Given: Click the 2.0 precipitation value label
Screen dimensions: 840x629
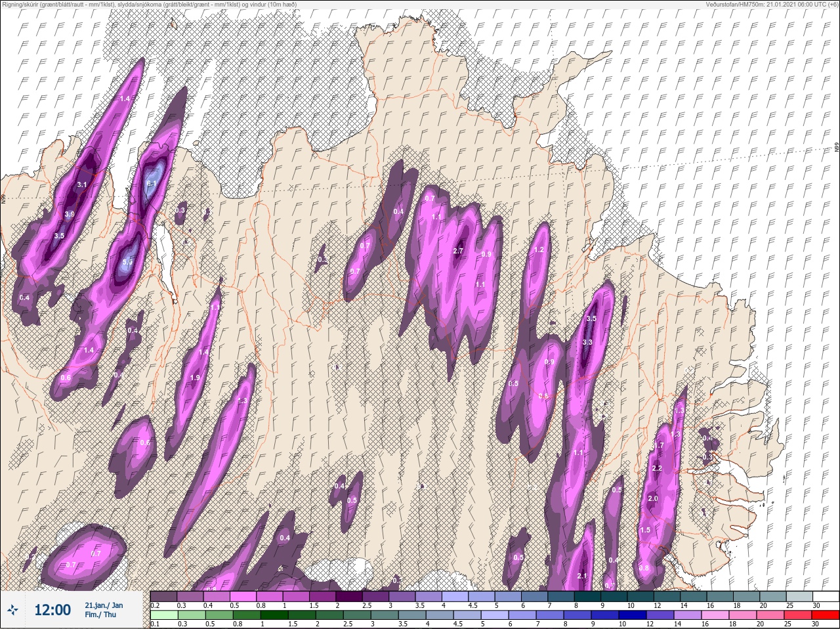Looking at the screenshot, I should [652, 498].
